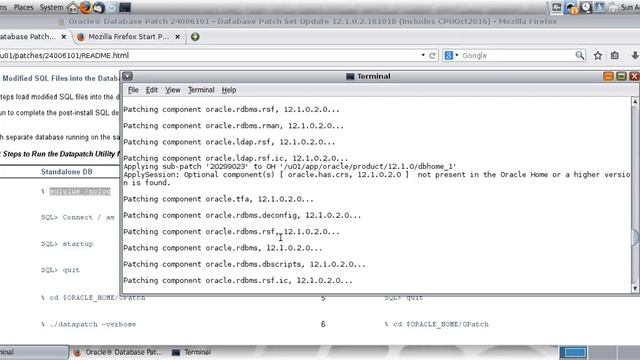Viewport: 640px width, 360px height.
Task: Close the Database Patch Firefox tab
Action: (64, 37)
